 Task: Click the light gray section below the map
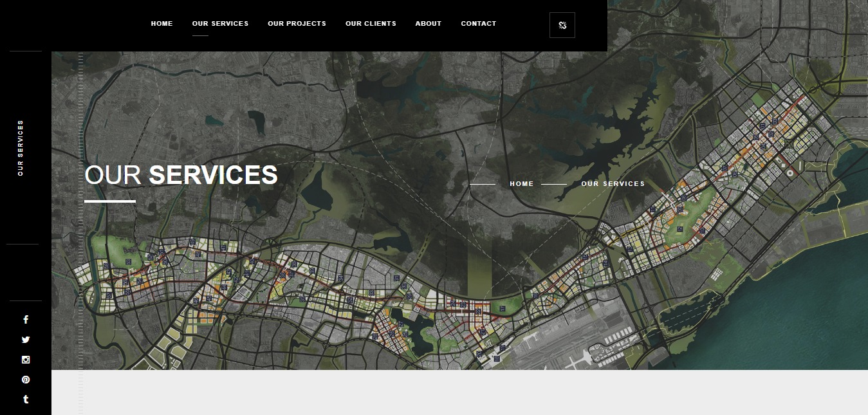coord(450,392)
